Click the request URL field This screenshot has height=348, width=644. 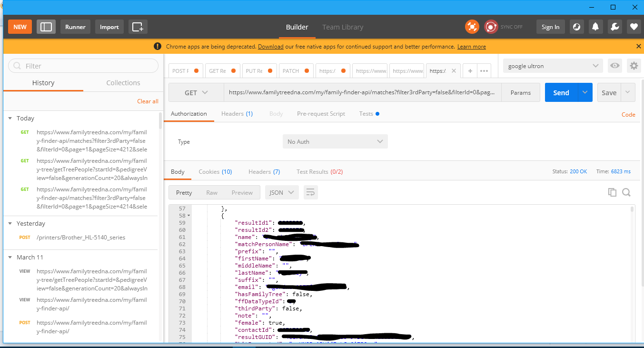(x=363, y=93)
